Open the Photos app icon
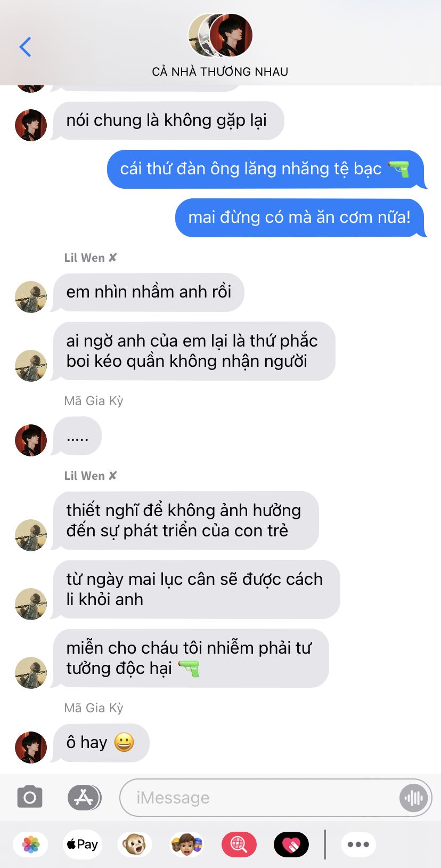This screenshot has height=868, width=441. point(31,845)
